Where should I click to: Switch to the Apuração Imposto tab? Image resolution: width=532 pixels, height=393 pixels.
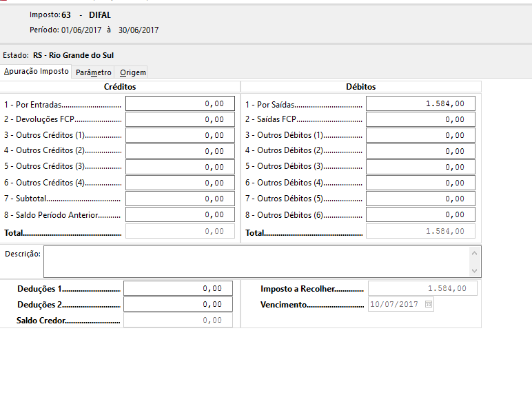[36, 72]
